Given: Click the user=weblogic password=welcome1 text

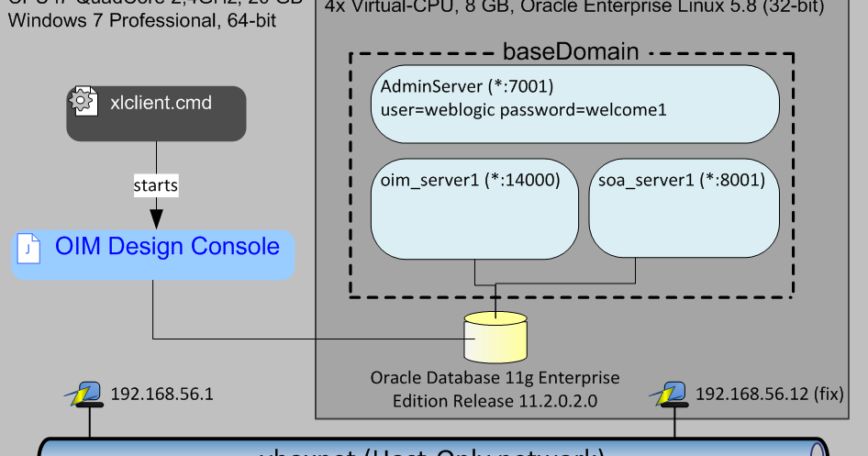Looking at the screenshot, I should coord(523,110).
